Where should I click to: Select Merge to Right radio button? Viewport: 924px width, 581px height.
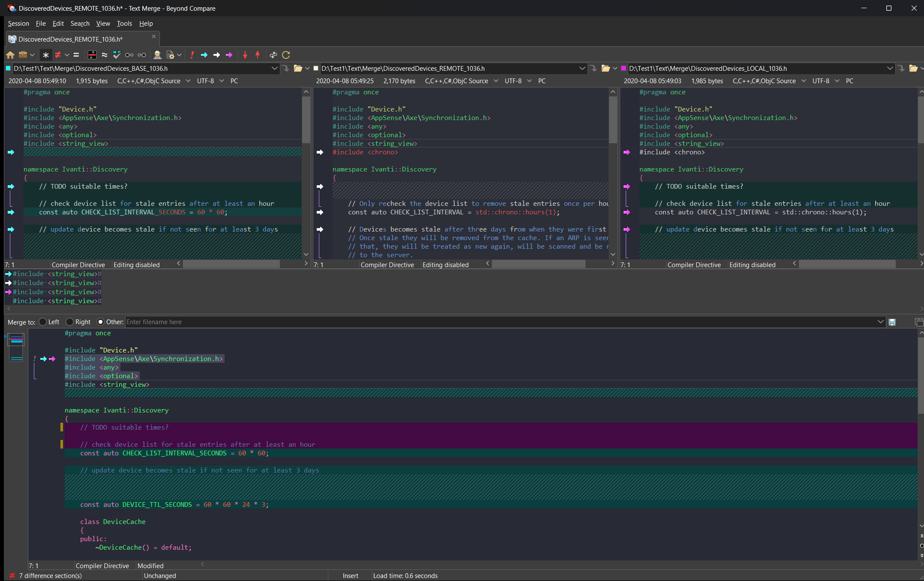pyautogui.click(x=69, y=322)
